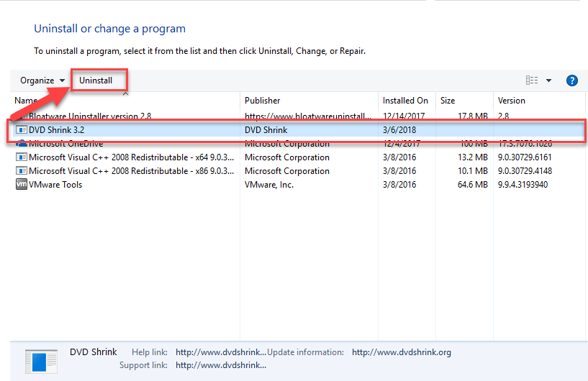588x381 pixels.
Task: Click the Uninstall button in toolbar
Action: (96, 81)
